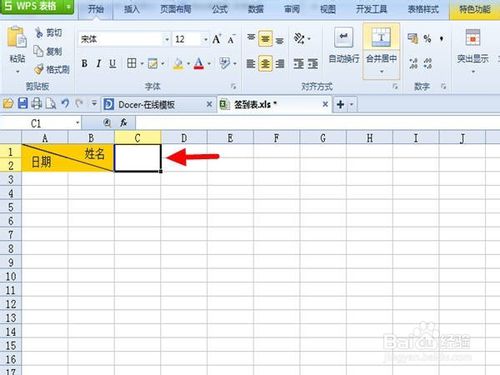Open the WPS 表格 application menu

pyautogui.click(x=37, y=6)
